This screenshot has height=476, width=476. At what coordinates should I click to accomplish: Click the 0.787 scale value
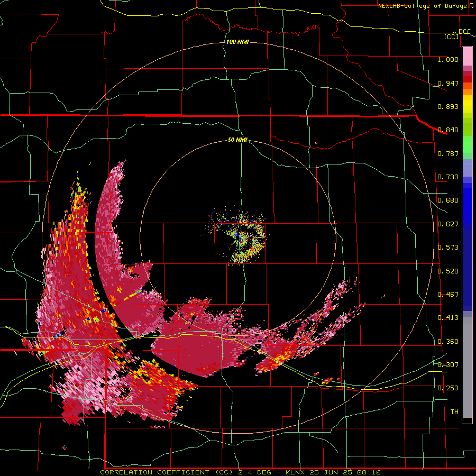448,153
